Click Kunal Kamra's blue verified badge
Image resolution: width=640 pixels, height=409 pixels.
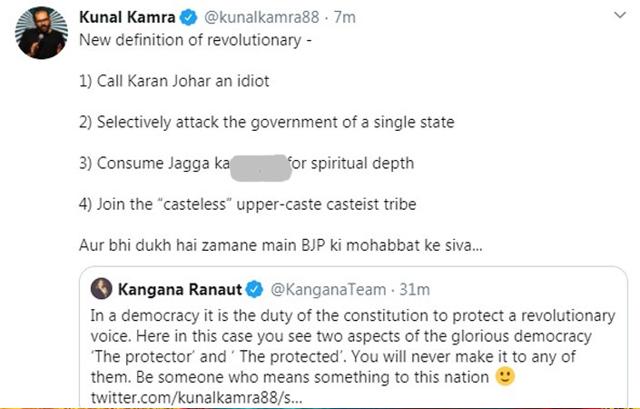(189, 18)
